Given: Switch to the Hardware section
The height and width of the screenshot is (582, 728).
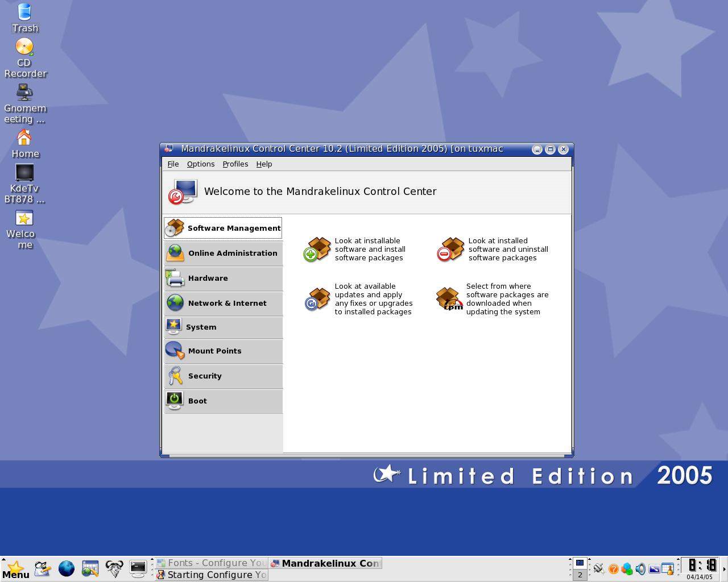Looking at the screenshot, I should tap(223, 278).
